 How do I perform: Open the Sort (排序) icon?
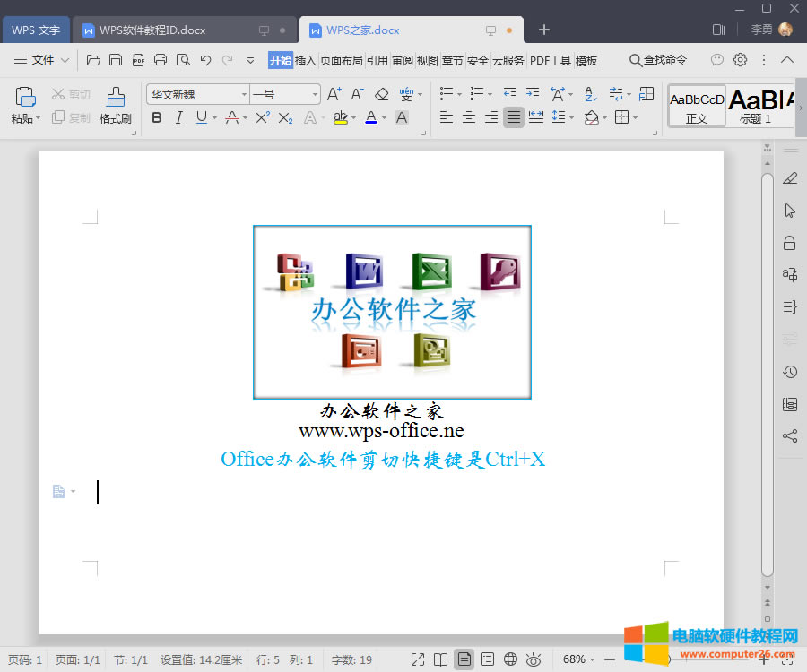click(x=588, y=93)
